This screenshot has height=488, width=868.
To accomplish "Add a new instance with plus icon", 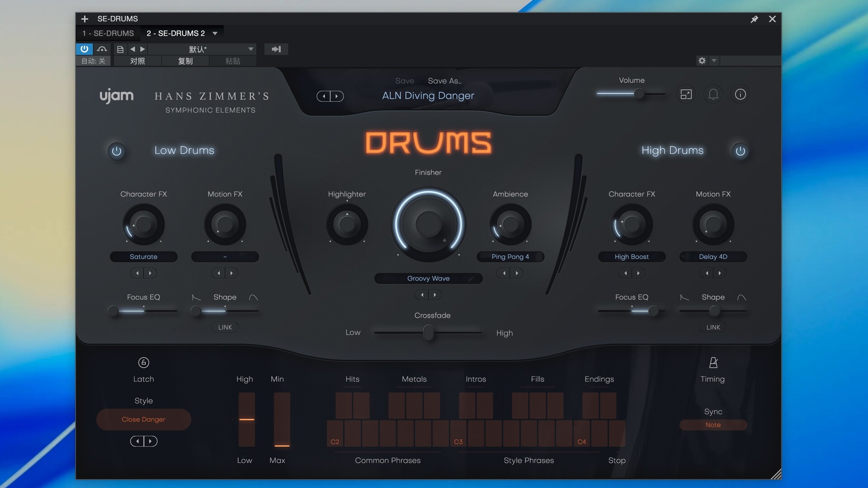I will [x=85, y=19].
